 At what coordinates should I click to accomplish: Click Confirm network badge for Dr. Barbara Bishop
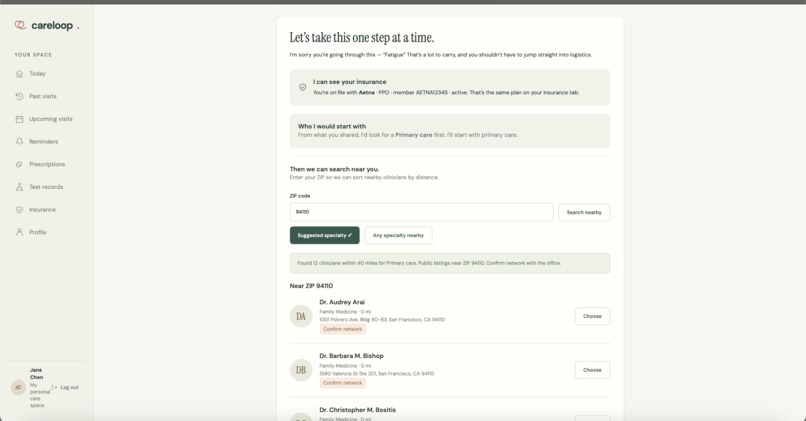click(x=342, y=383)
